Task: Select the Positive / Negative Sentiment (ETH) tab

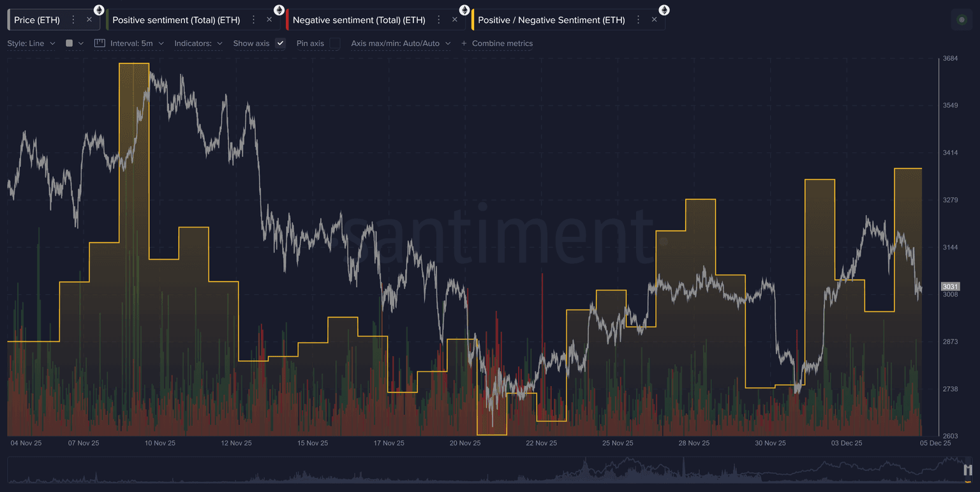Action: [x=551, y=20]
